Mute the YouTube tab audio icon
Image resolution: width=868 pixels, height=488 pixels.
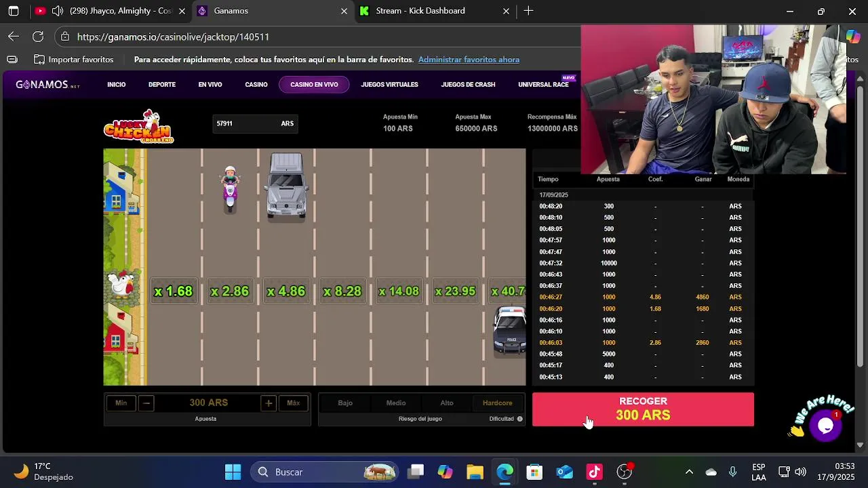(x=58, y=11)
